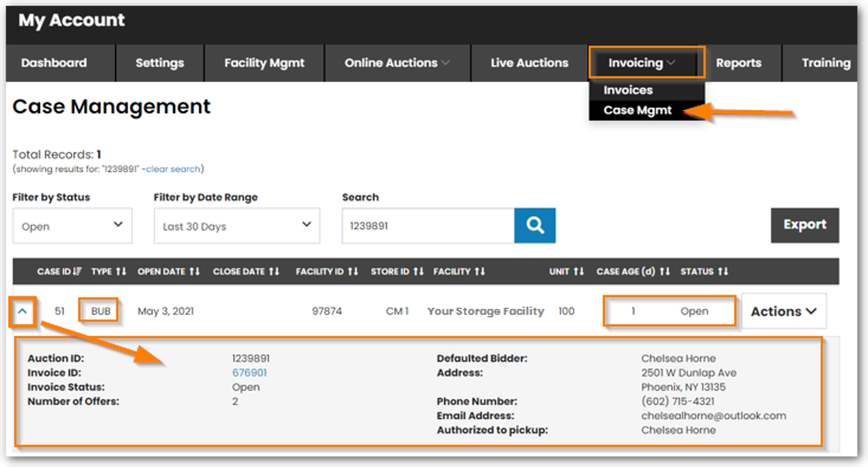Screen dimensions: 868x467
Task: Click phone number (602) 715-4321
Action: [677, 401]
